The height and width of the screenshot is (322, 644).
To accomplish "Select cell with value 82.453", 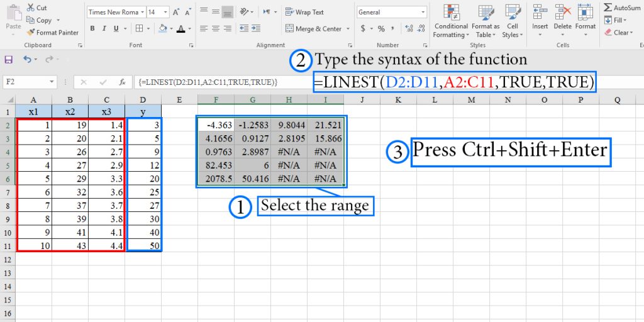I will (216, 165).
